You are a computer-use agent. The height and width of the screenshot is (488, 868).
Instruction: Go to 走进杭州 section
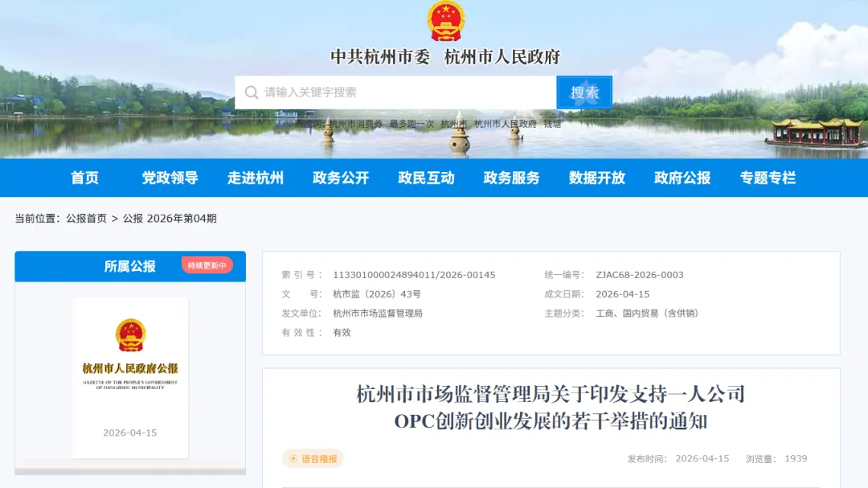256,178
